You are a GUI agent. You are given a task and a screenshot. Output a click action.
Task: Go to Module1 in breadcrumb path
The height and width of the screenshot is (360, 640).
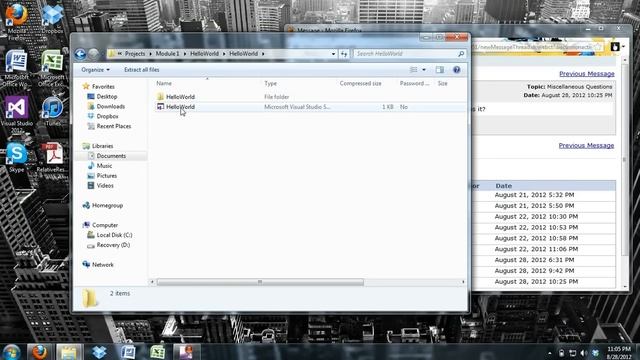coord(167,54)
